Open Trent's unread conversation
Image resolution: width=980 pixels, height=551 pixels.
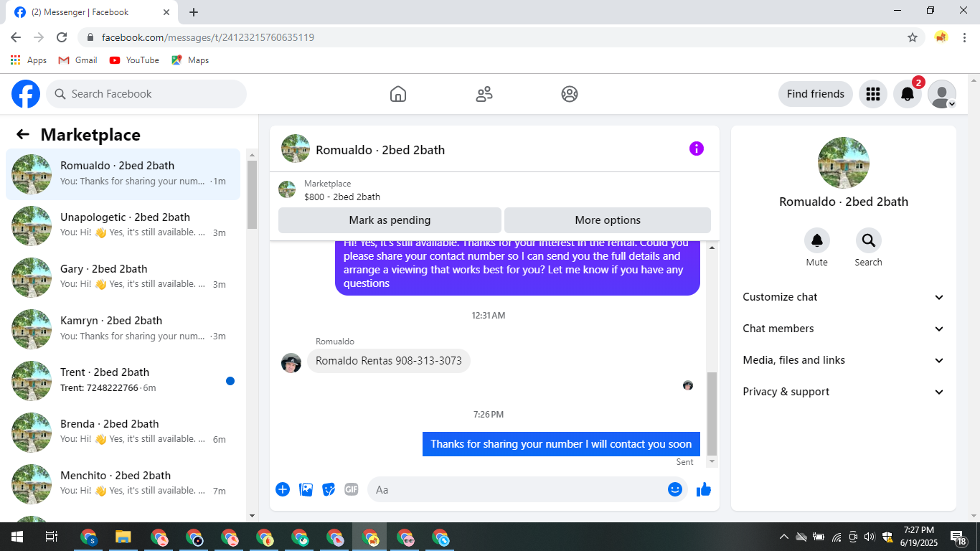click(x=123, y=381)
